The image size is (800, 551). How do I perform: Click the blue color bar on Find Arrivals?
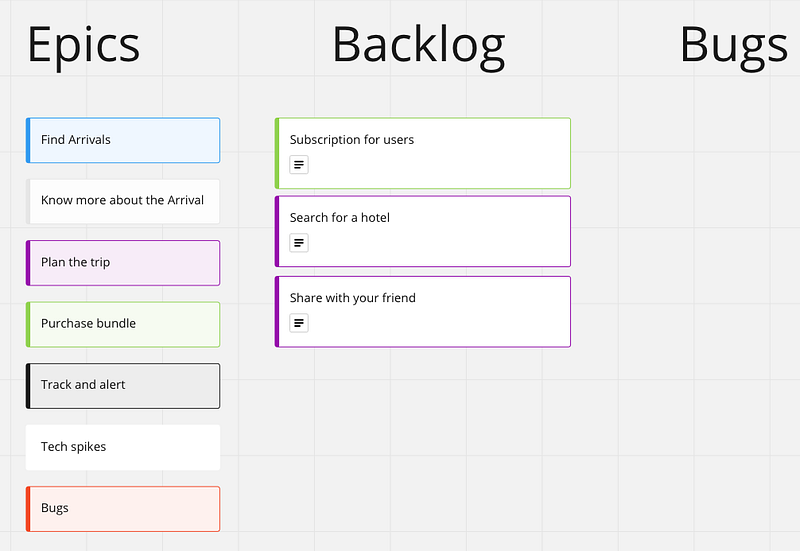click(28, 140)
